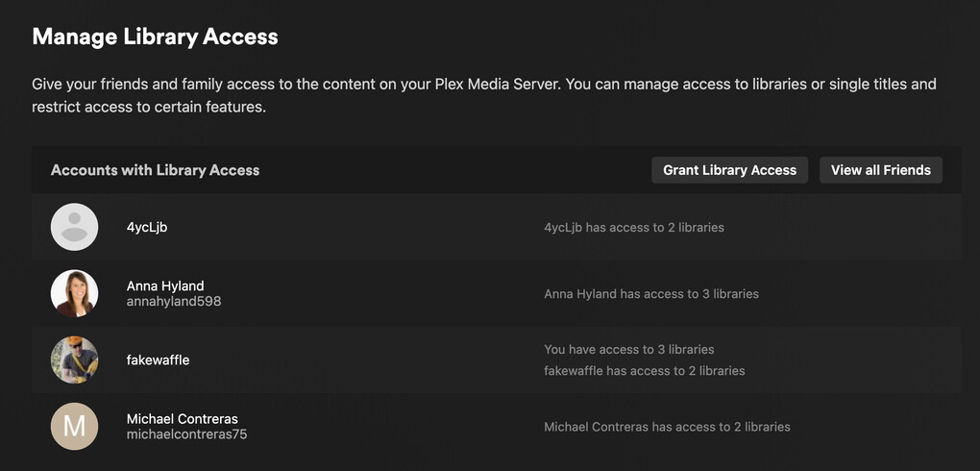Click Anna Hyland's profile photo
Screen dimensions: 980x471
pyautogui.click(x=74, y=293)
